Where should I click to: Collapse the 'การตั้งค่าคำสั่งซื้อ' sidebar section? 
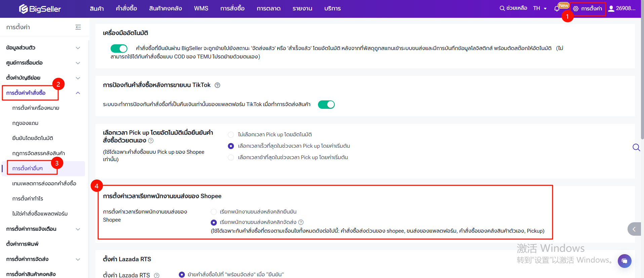click(78, 93)
